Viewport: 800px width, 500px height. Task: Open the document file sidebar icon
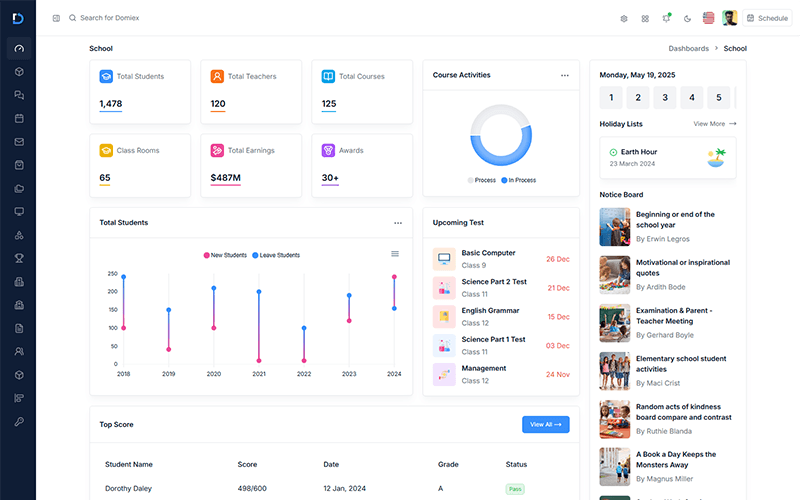pos(19,328)
